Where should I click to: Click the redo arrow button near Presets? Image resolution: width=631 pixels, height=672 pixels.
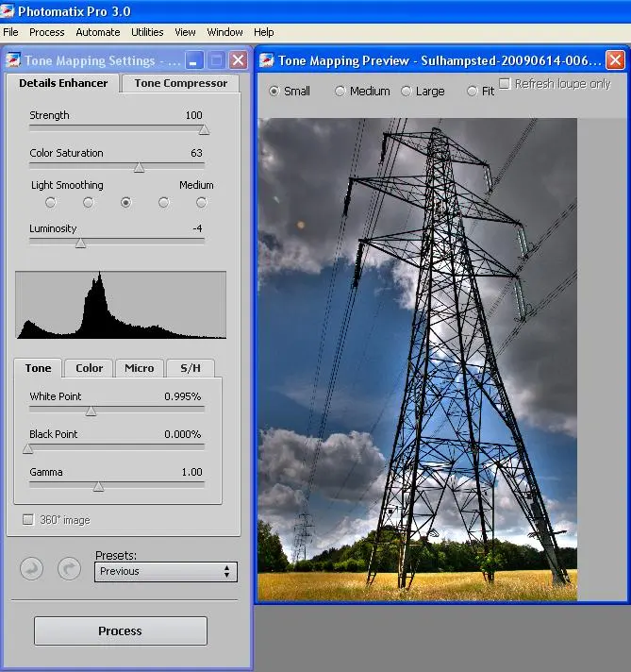tap(69, 569)
